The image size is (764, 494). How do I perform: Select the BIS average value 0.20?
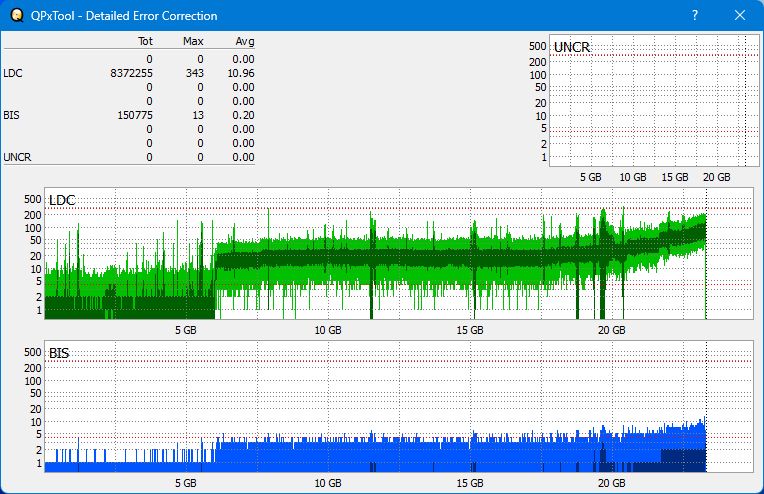[243, 115]
